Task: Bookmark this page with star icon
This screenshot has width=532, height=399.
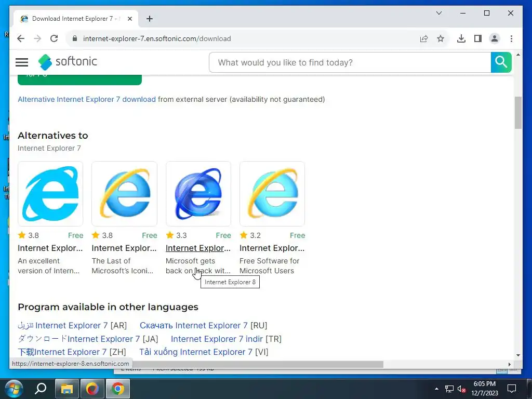Action: 441,38
